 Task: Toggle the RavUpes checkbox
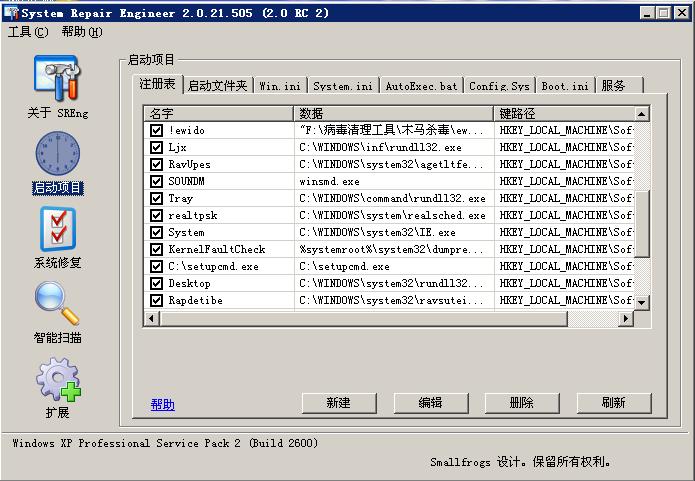coord(156,164)
